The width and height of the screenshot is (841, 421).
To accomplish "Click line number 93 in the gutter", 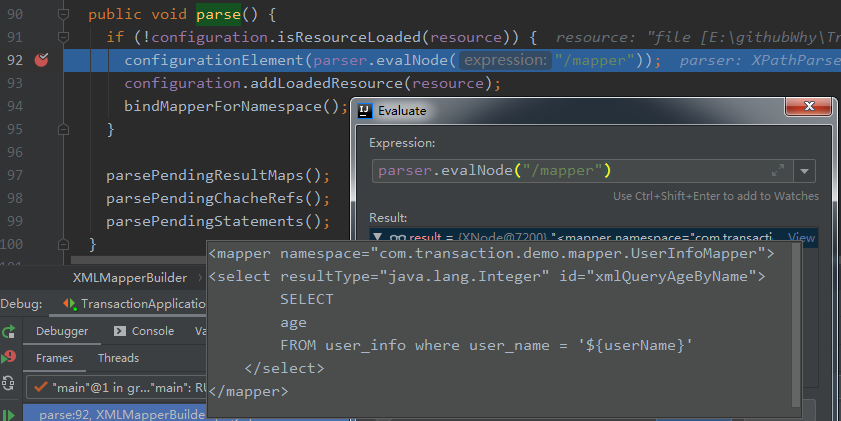I will coord(15,83).
